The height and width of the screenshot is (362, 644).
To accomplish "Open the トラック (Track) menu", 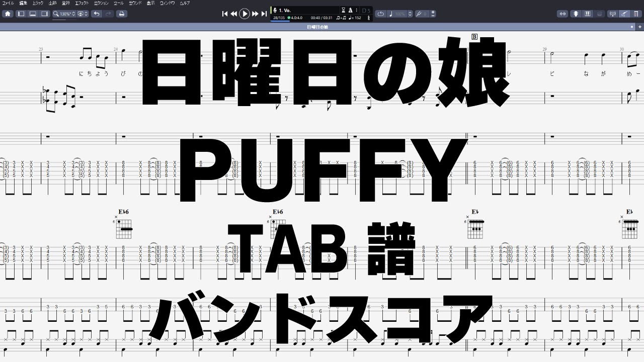I will click(38, 3).
